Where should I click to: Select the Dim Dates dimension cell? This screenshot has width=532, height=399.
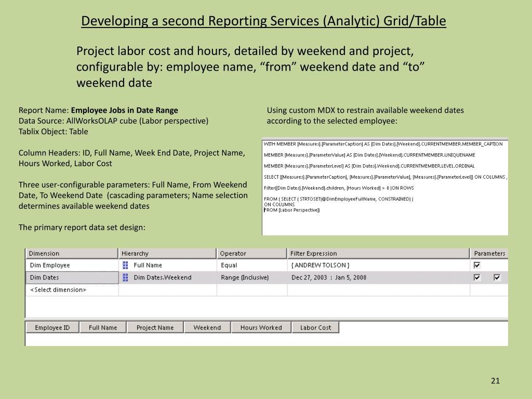tap(72, 277)
